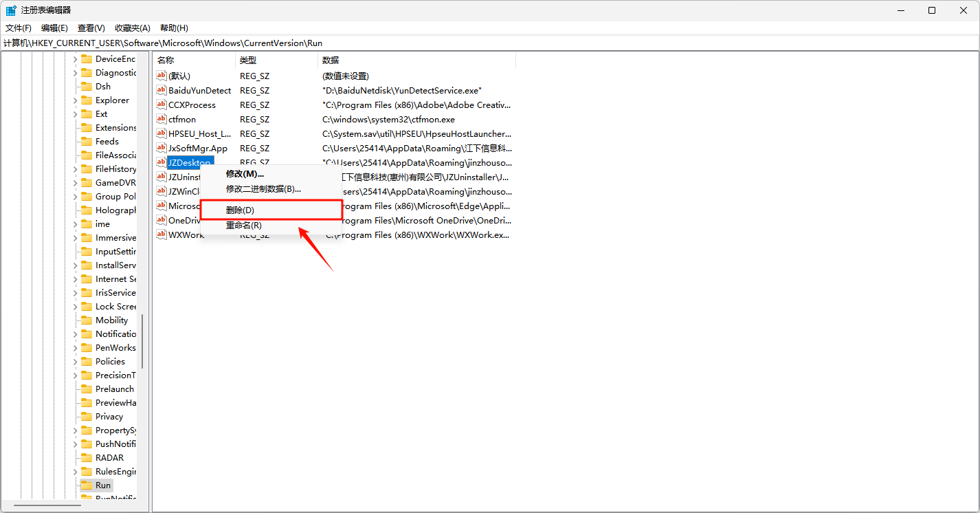Open the 编辑(E) menu
The width and height of the screenshot is (980, 513).
tap(54, 28)
